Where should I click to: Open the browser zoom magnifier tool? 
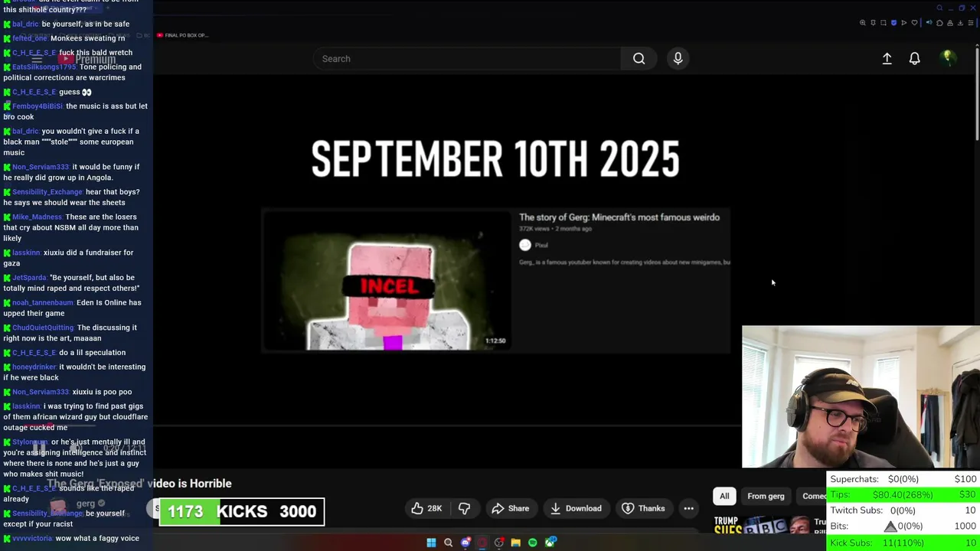click(x=863, y=23)
